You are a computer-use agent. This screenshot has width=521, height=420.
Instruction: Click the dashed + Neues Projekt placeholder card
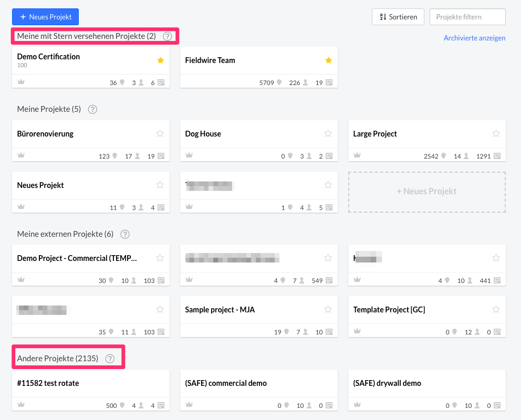click(x=426, y=192)
